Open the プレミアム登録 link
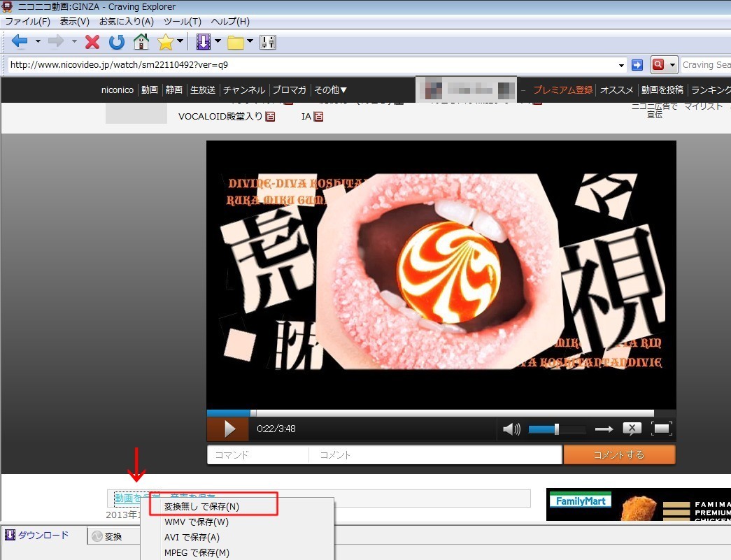The image size is (731, 560). pos(562,90)
